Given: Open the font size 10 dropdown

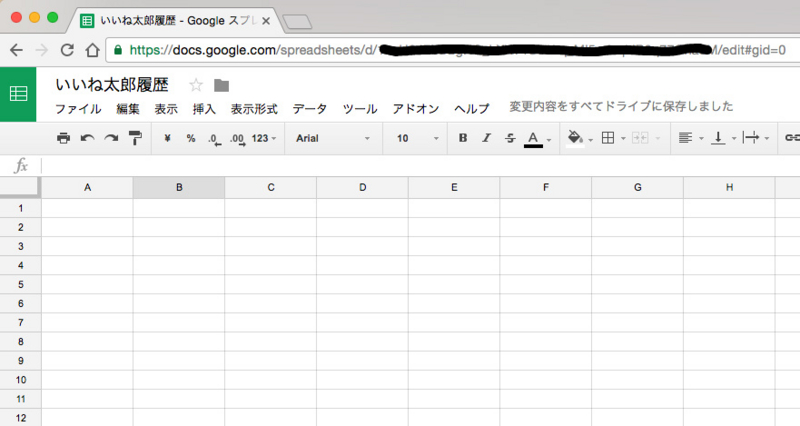Looking at the screenshot, I should tap(417, 138).
